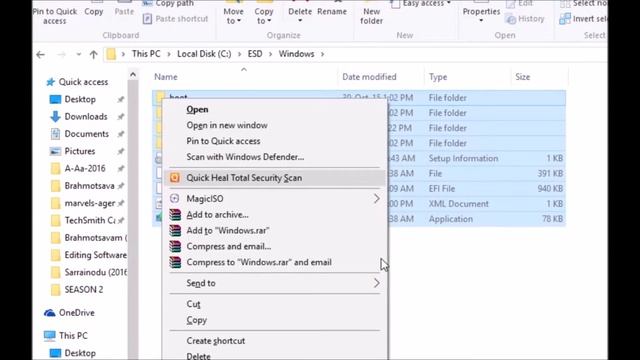Click Open in the context menu
The height and width of the screenshot is (360, 640).
tap(197, 109)
